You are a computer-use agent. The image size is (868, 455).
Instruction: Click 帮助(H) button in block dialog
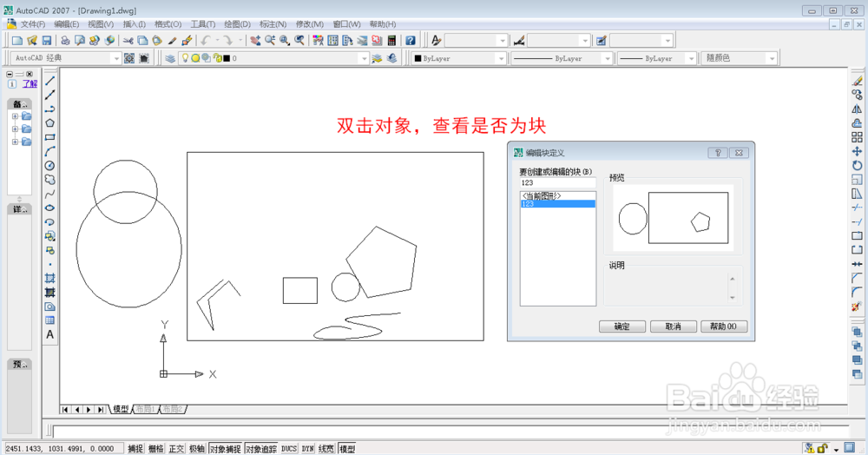coord(724,326)
